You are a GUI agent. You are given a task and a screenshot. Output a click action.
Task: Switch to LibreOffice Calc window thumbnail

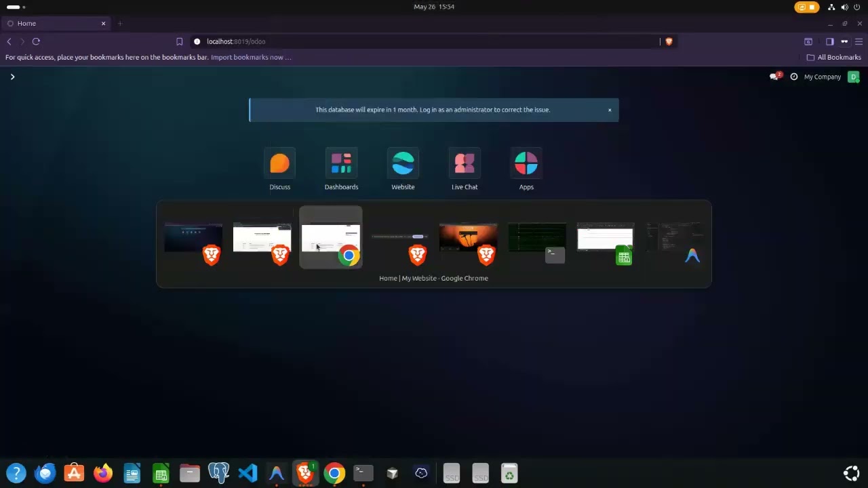pyautogui.click(x=606, y=239)
